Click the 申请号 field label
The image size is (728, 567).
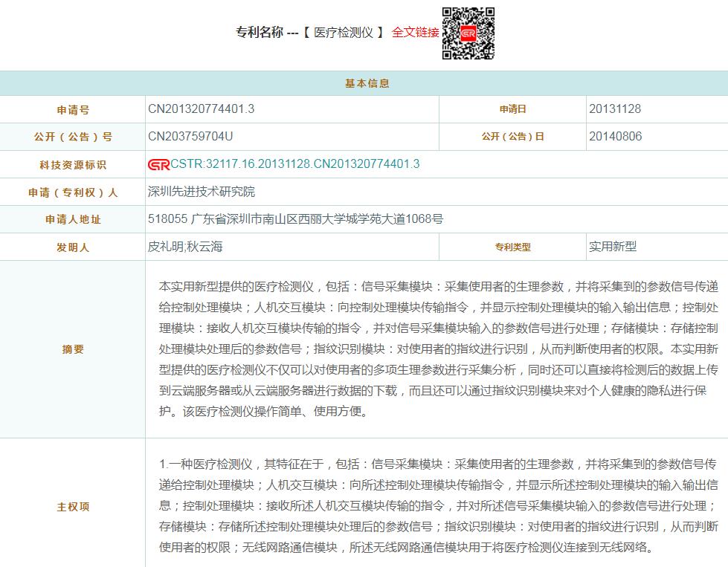pos(73,110)
